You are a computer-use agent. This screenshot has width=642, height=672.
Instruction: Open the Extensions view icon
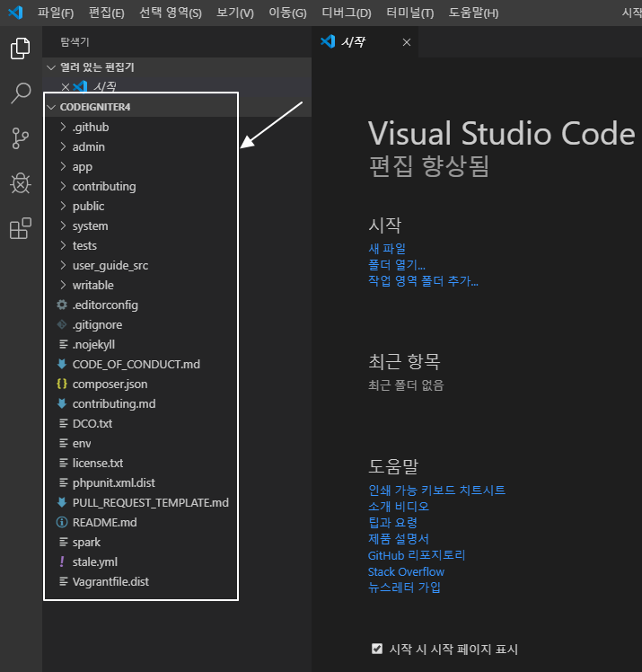pyautogui.click(x=20, y=228)
